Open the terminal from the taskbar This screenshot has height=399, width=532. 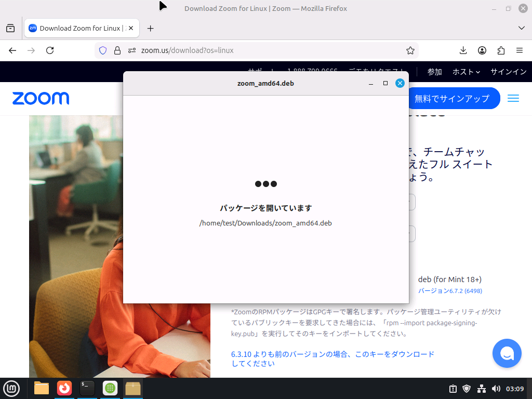pyautogui.click(x=87, y=388)
